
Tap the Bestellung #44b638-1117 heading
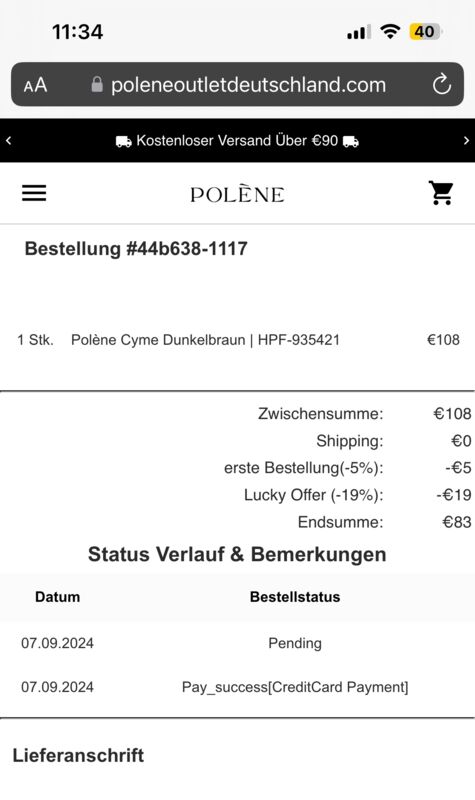point(136,248)
